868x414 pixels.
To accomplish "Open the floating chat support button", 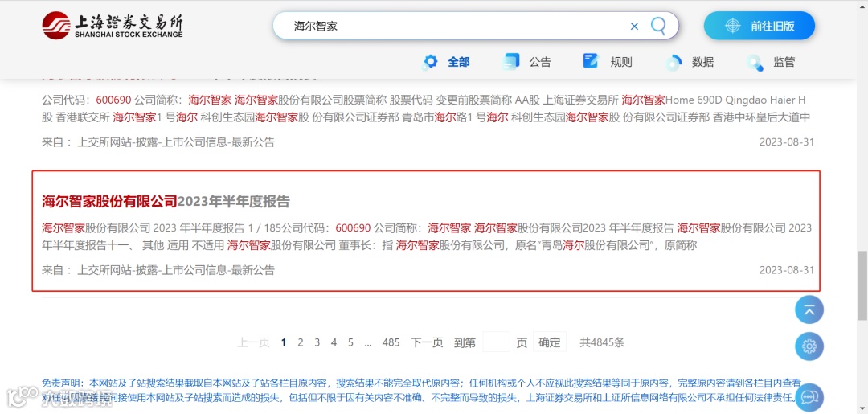I will [809, 397].
